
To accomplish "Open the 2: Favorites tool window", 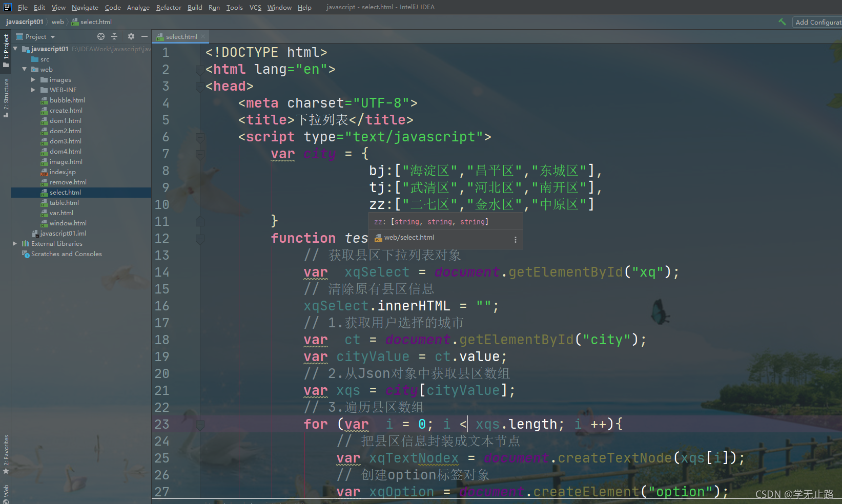I will pos(6,454).
